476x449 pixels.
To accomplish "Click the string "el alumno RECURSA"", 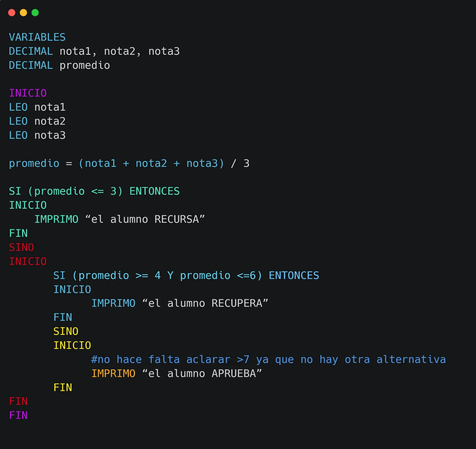I will coord(145,219).
